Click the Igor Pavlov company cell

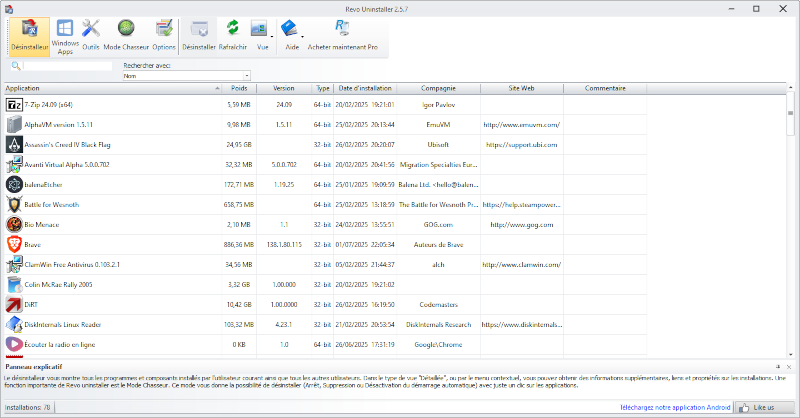point(438,105)
